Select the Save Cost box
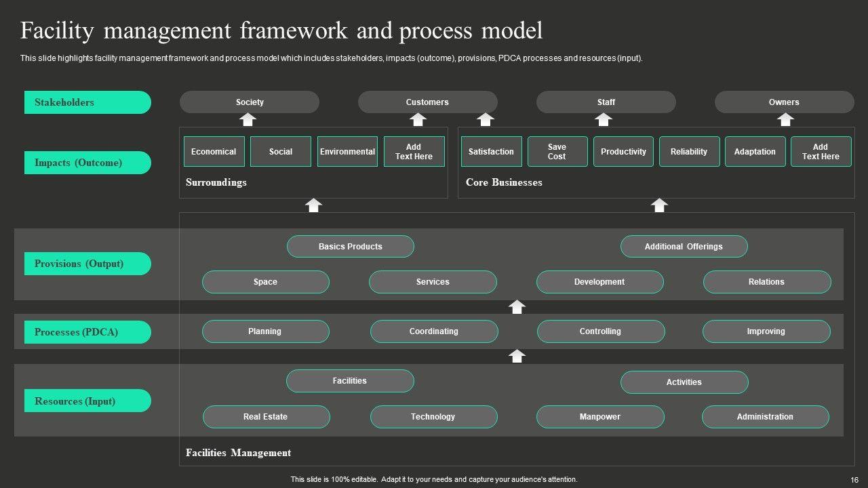 [x=557, y=152]
